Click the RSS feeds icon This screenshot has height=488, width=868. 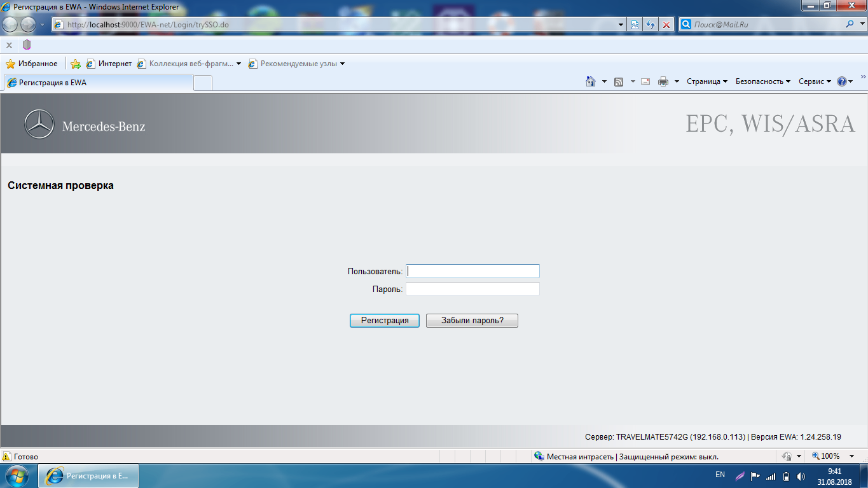coord(619,81)
